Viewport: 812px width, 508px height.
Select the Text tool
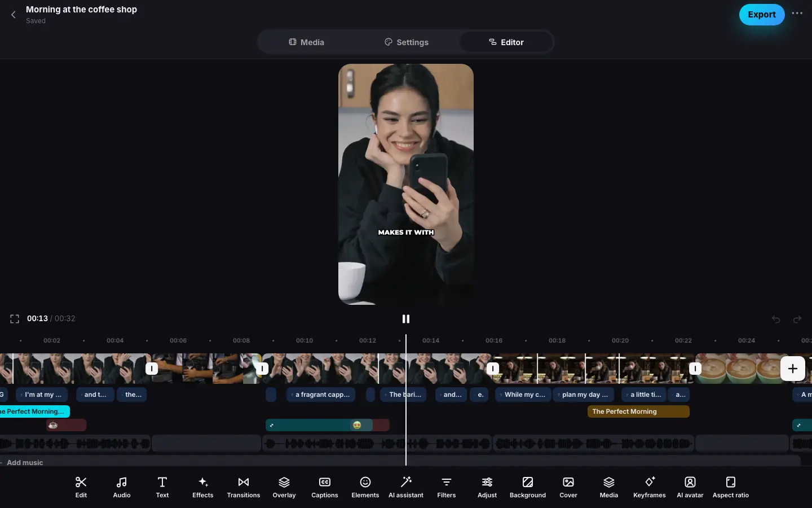coord(162,487)
